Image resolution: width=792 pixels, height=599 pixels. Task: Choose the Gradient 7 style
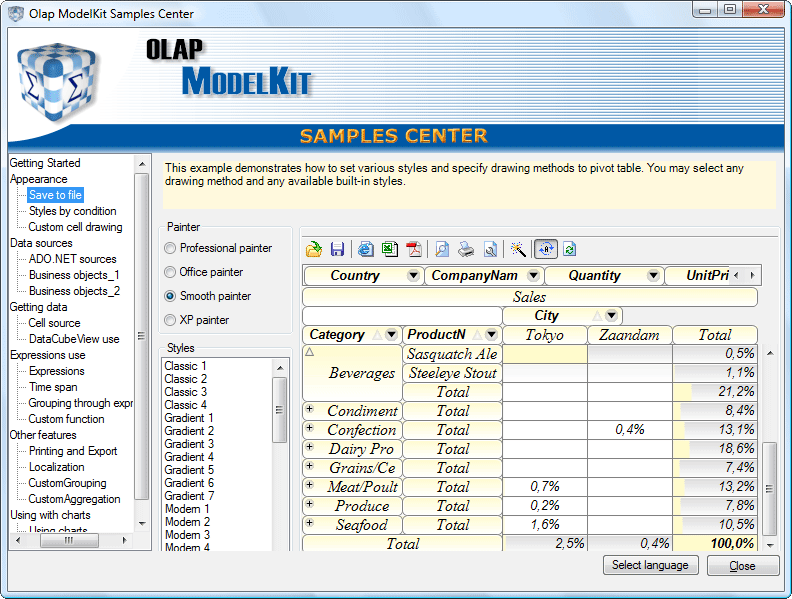coord(189,496)
